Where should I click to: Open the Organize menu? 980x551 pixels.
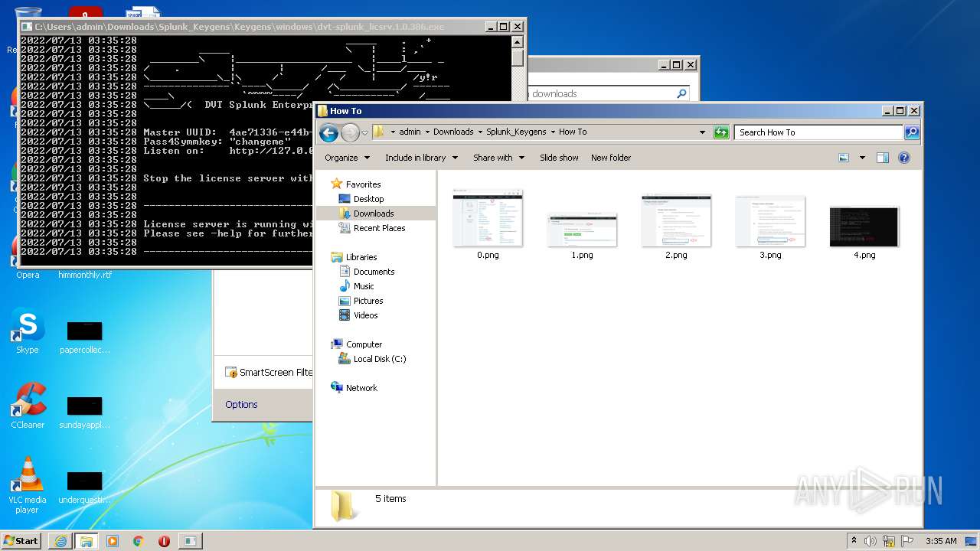click(x=347, y=158)
